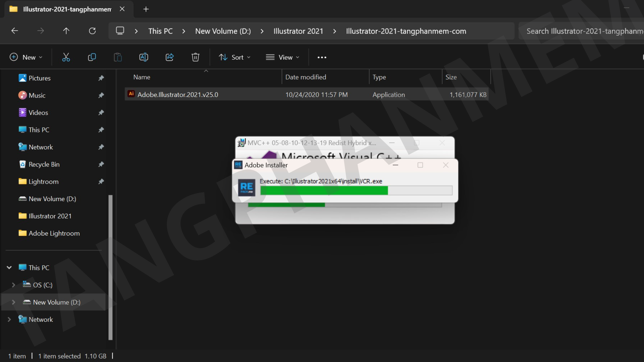Viewport: 644px width, 362px height.
Task: Click the Copy icon in toolbar
Action: click(x=92, y=57)
